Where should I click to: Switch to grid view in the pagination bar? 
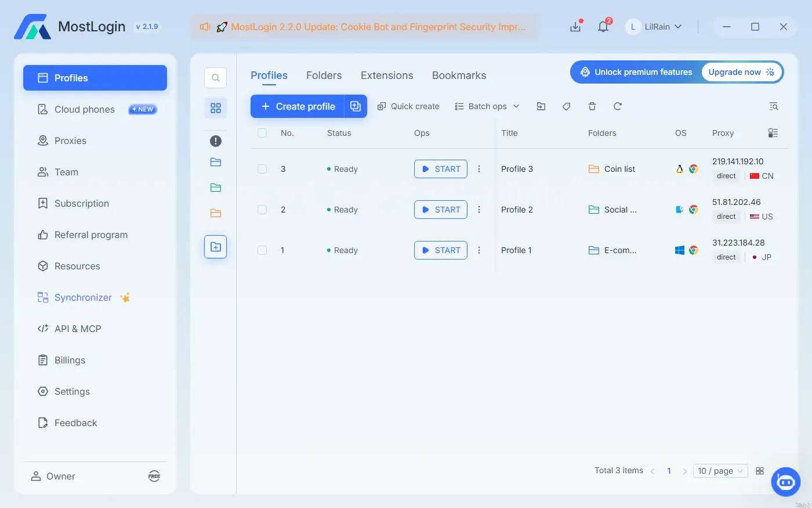[x=760, y=471]
